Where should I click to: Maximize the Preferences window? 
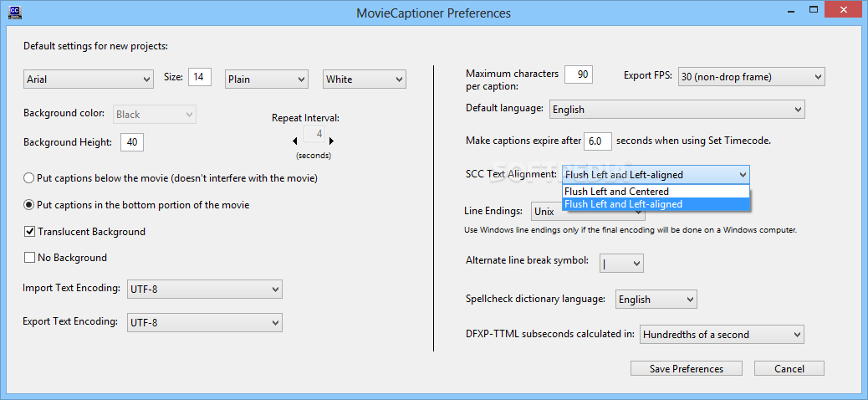tap(813, 9)
